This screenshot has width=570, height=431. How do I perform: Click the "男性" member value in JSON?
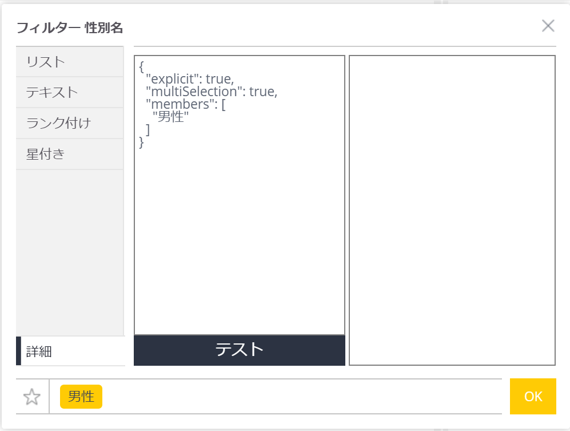click(x=170, y=117)
